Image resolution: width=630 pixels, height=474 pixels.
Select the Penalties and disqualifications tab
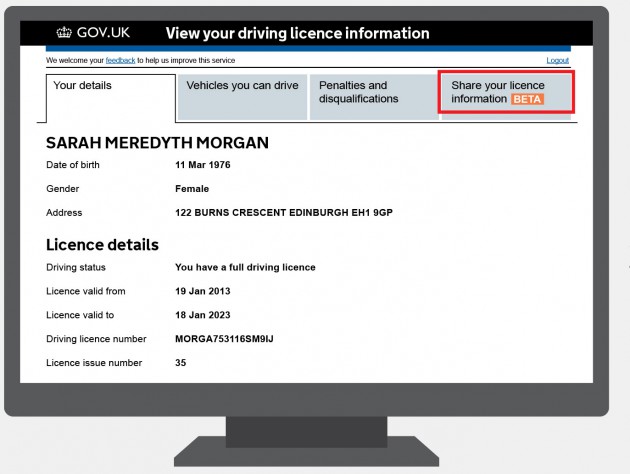(x=358, y=92)
